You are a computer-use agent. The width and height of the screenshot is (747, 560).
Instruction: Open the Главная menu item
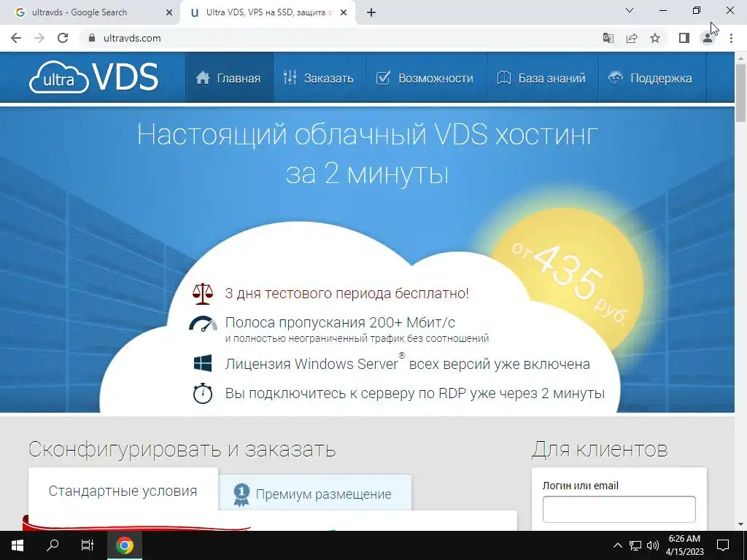click(x=228, y=78)
